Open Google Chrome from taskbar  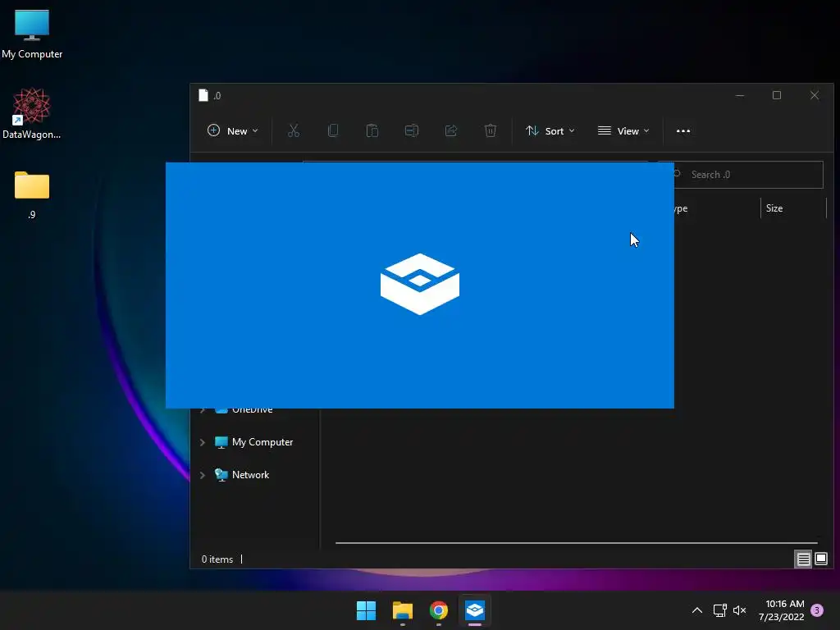point(439,610)
